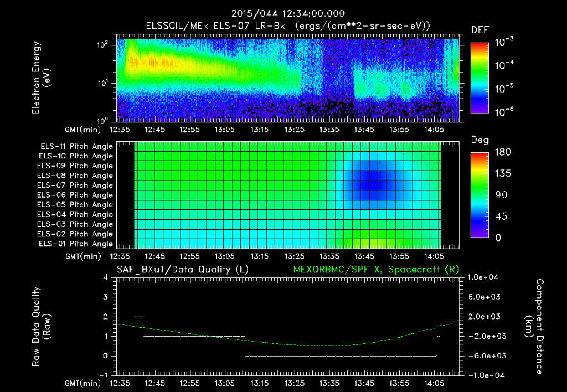567x392 pixels.
Task: Click the 10^1 electron energy tick label
Action: (x=102, y=83)
